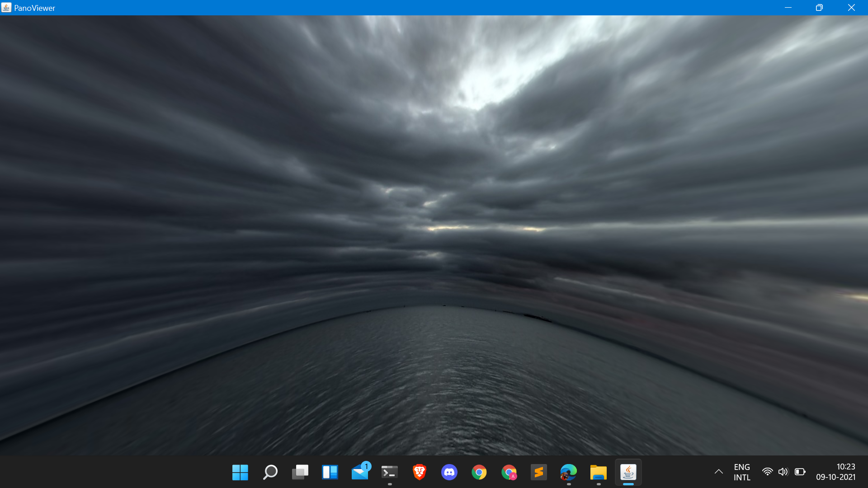Expand the battery status flyout
868x488 pixels.
[801, 472]
